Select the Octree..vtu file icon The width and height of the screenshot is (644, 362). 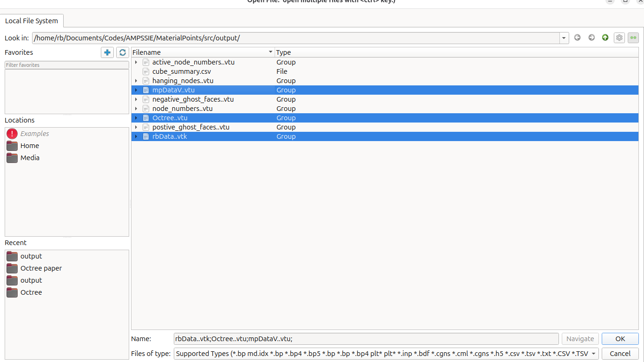(146, 118)
